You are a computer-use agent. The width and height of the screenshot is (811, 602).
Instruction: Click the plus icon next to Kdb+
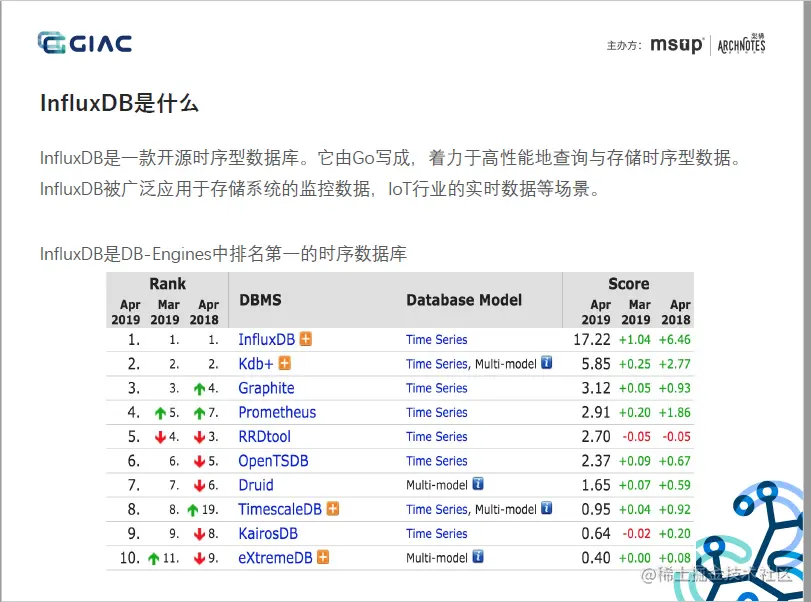tap(284, 364)
